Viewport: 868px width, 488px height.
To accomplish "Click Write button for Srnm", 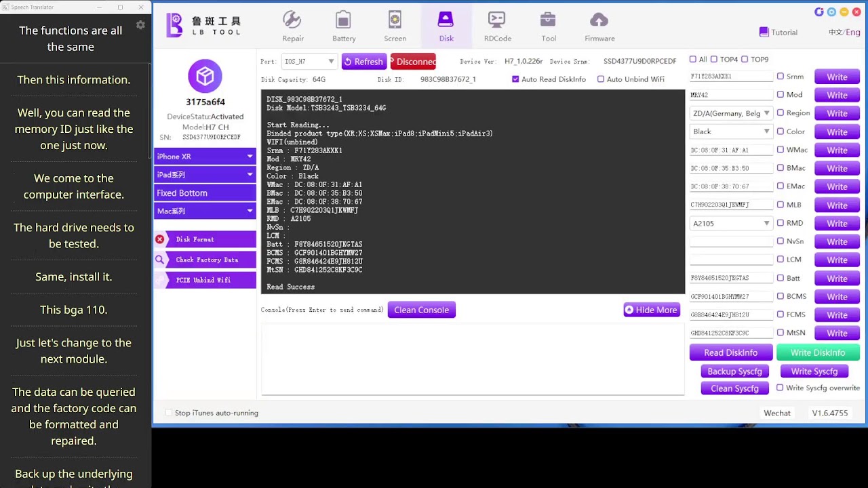I will click(x=837, y=77).
